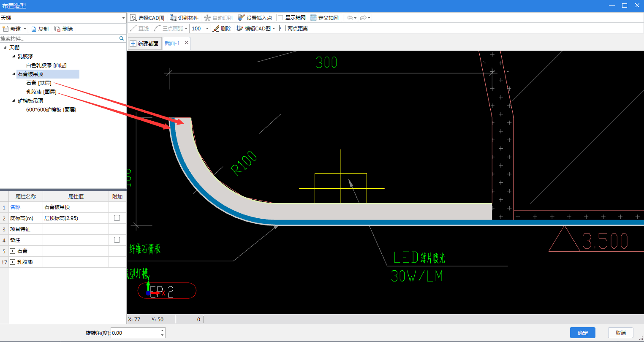Open the 100 value dropdown
The width and height of the screenshot is (644, 342).
pyautogui.click(x=207, y=29)
